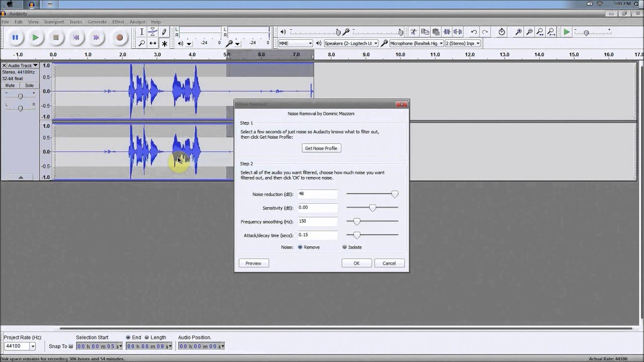
Task: Click OK in Noise Removal dialog
Action: [x=356, y=263]
